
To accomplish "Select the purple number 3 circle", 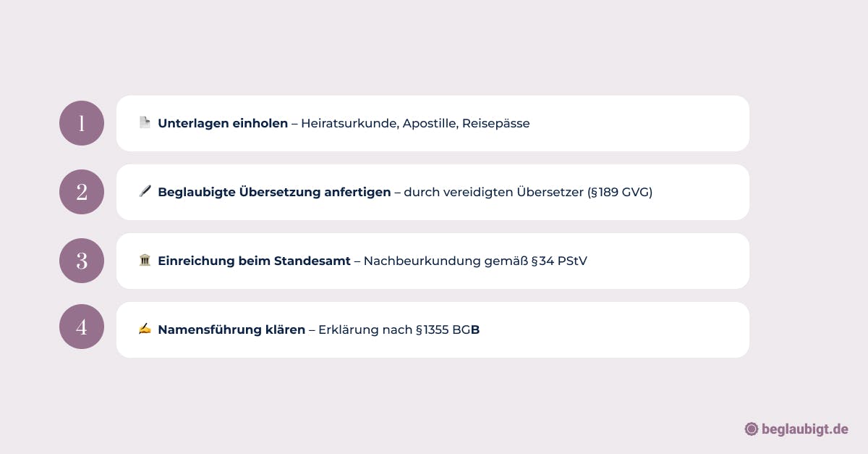I will 82,261.
